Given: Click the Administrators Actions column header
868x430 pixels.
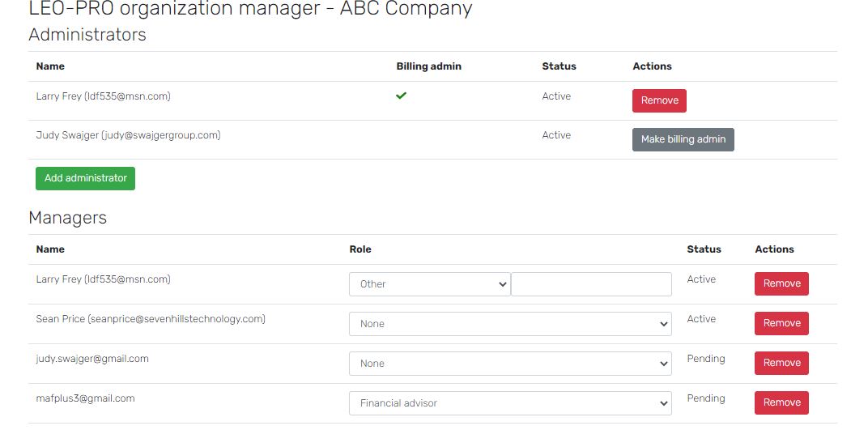Looking at the screenshot, I should pyautogui.click(x=652, y=66).
